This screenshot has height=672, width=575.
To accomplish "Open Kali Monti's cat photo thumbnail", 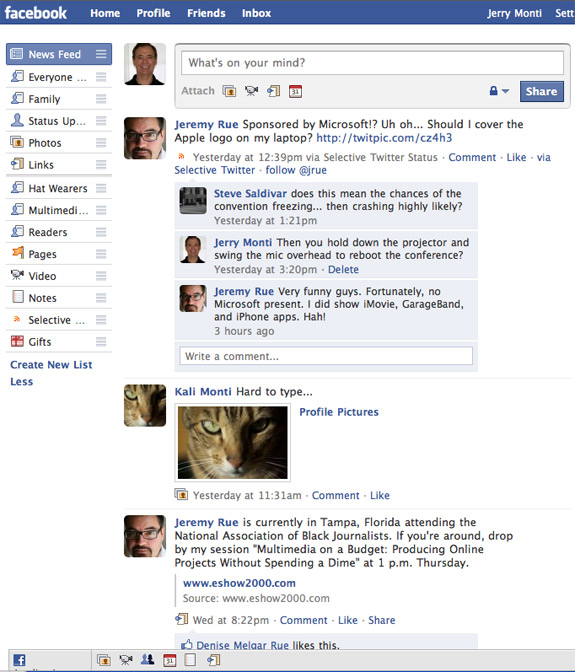I will point(233,443).
